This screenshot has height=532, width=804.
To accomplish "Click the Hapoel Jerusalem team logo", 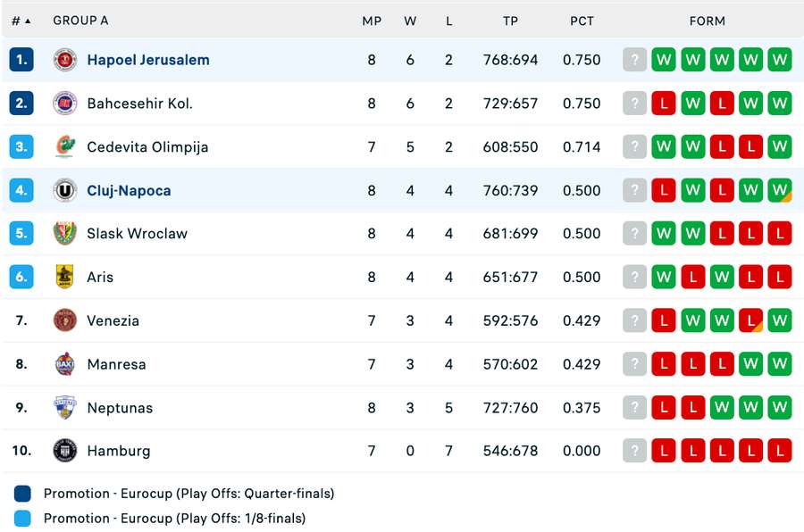I will (65, 60).
